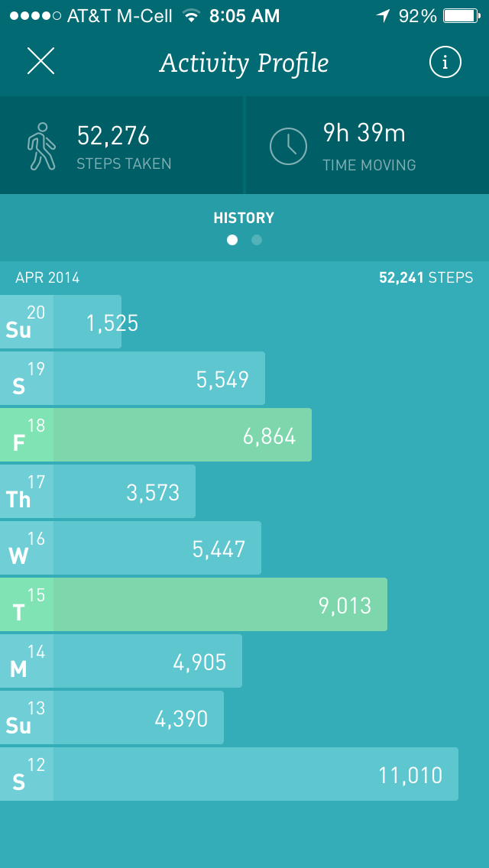This screenshot has height=868, width=489.
Task: Select the Thursday 17 bar with 3,573 steps
Action: click(x=98, y=492)
